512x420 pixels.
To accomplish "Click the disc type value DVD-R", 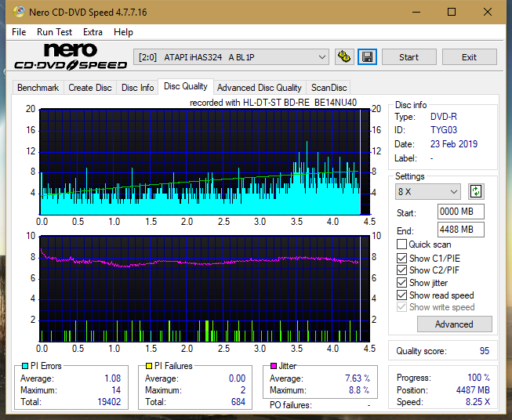I will [444, 117].
